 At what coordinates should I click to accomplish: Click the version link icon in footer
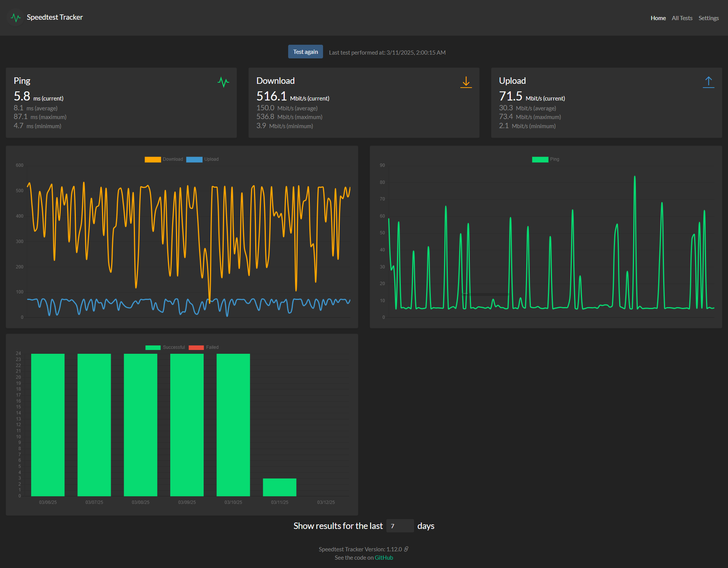[406, 549]
